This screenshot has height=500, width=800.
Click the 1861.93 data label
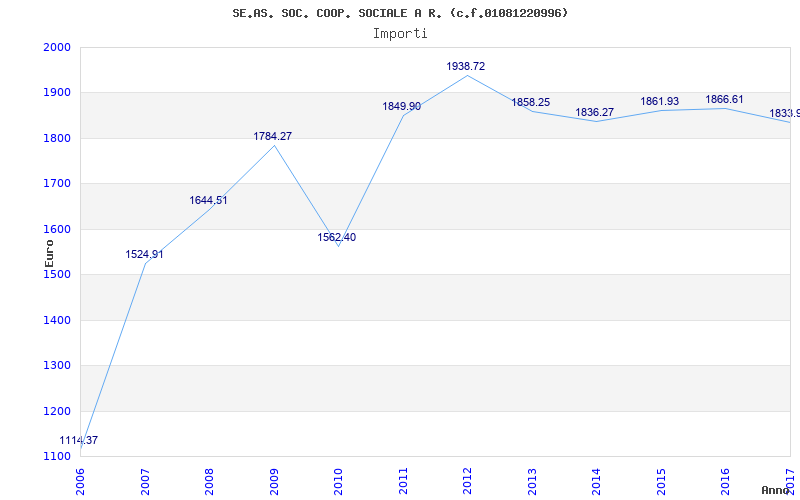(660, 101)
